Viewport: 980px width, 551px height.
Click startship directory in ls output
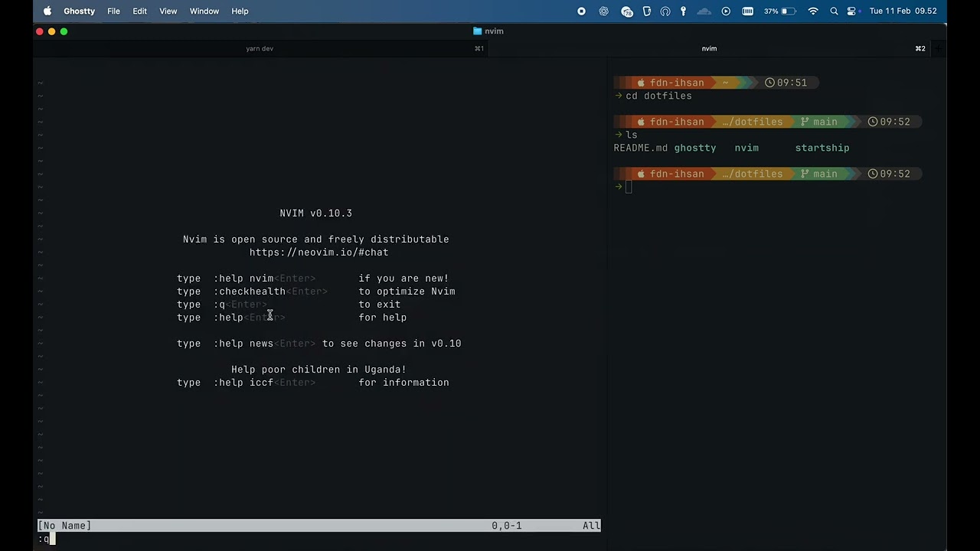pos(822,148)
